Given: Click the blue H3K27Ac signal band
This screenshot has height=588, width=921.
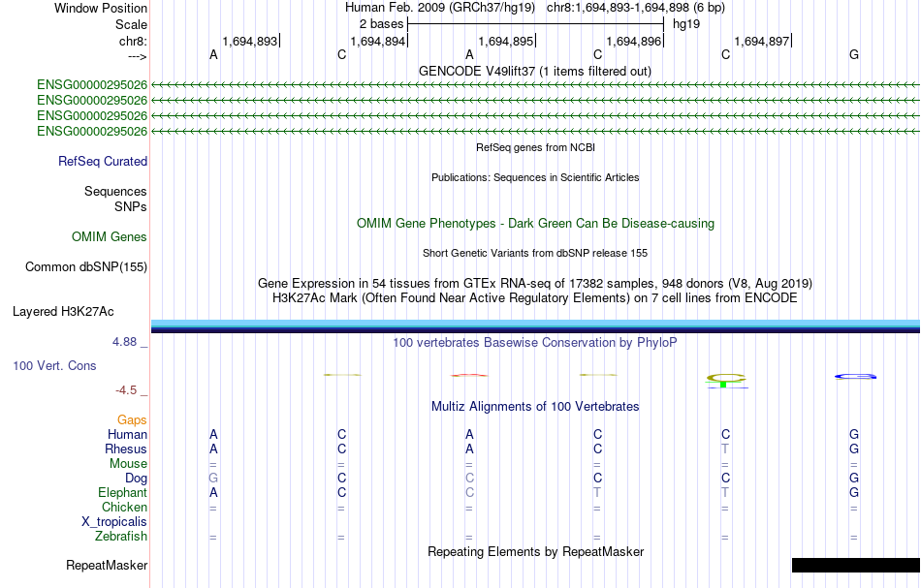Looking at the screenshot, I should point(535,326).
